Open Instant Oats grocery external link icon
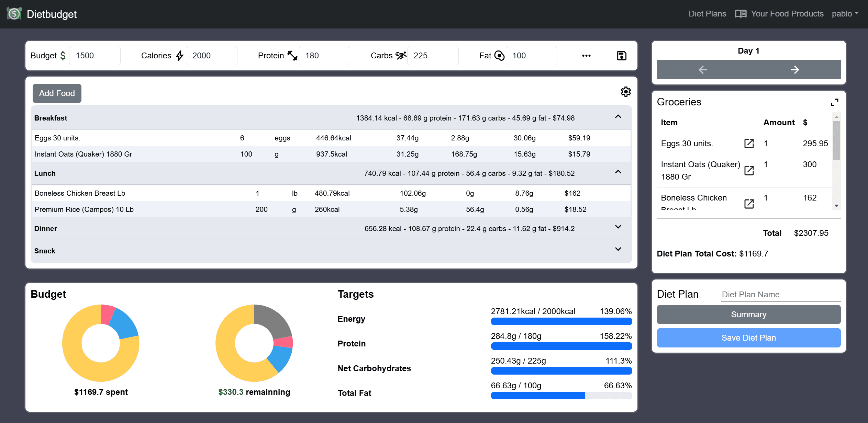 click(749, 171)
